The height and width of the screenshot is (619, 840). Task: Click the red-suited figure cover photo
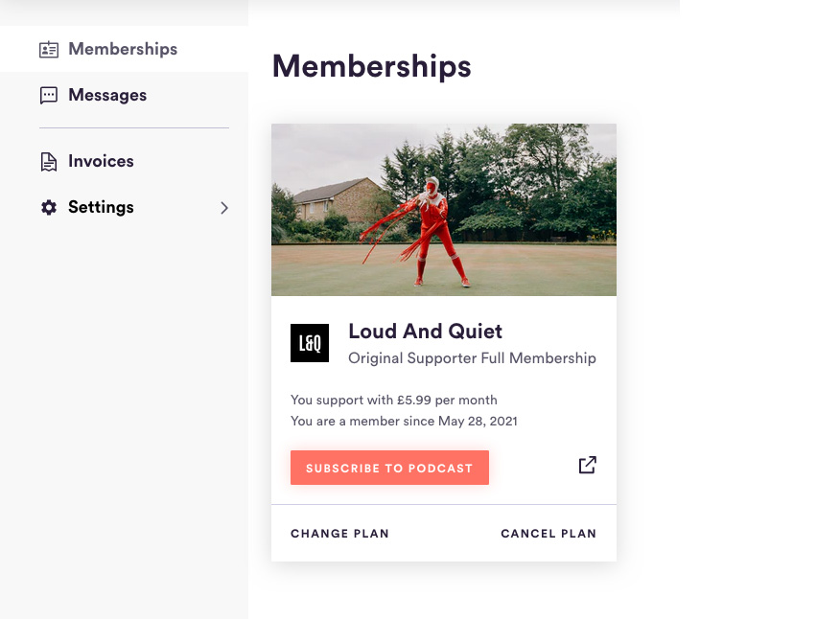444,209
